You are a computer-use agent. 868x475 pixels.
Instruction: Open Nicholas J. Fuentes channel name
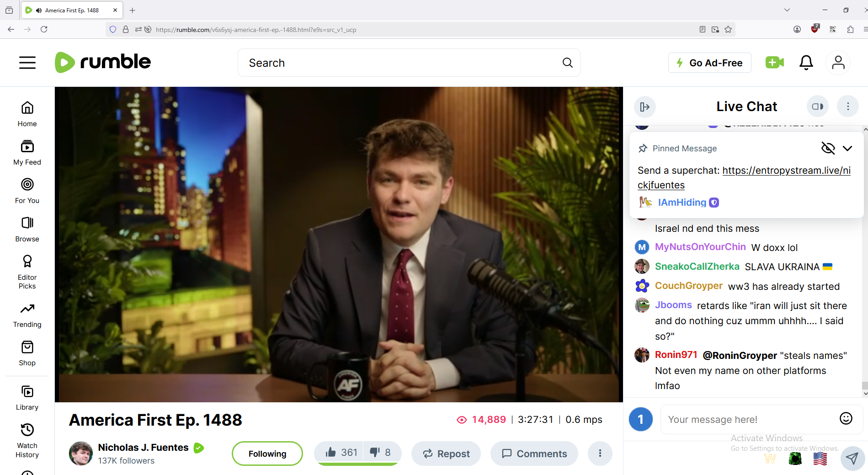tap(143, 448)
